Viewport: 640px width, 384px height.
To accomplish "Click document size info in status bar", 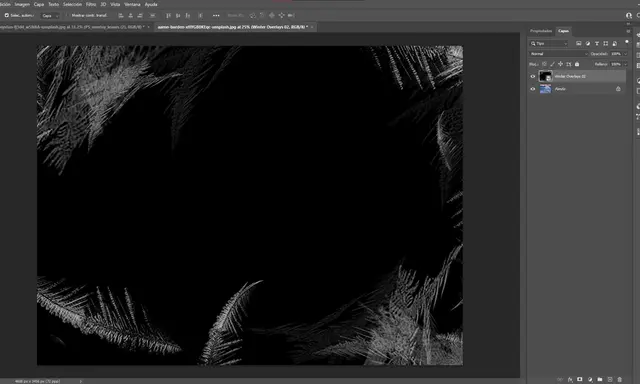I will [x=37, y=381].
